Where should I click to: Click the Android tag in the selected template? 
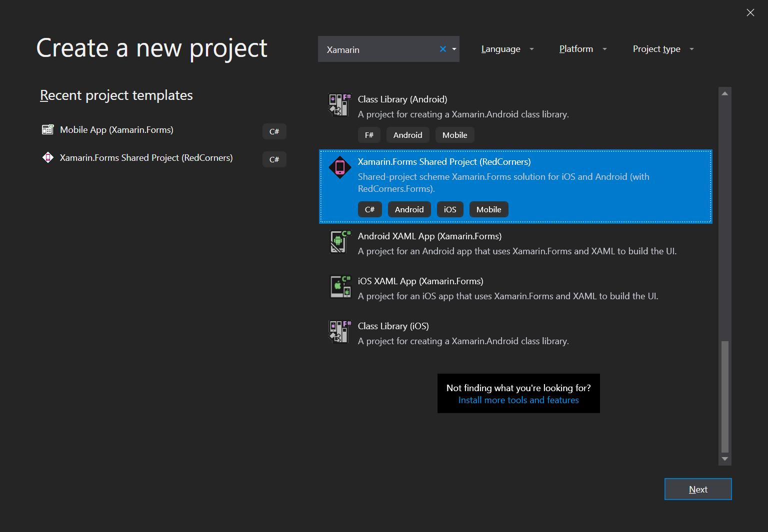tap(409, 209)
